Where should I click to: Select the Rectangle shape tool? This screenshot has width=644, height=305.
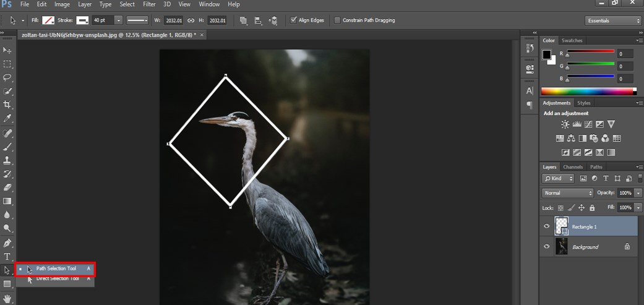pyautogui.click(x=7, y=284)
